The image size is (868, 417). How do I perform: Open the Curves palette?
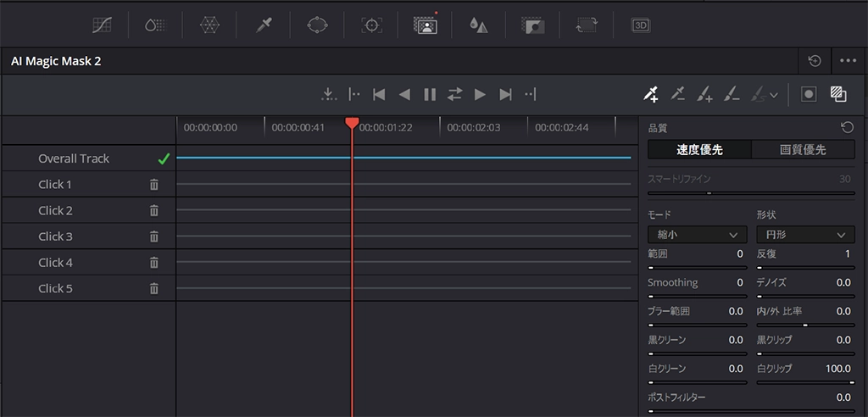coord(102,25)
